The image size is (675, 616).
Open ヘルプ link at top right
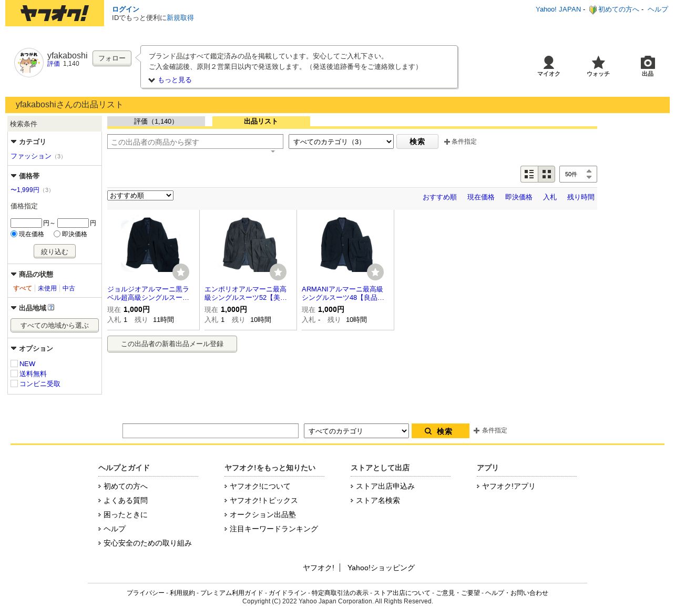658,9
